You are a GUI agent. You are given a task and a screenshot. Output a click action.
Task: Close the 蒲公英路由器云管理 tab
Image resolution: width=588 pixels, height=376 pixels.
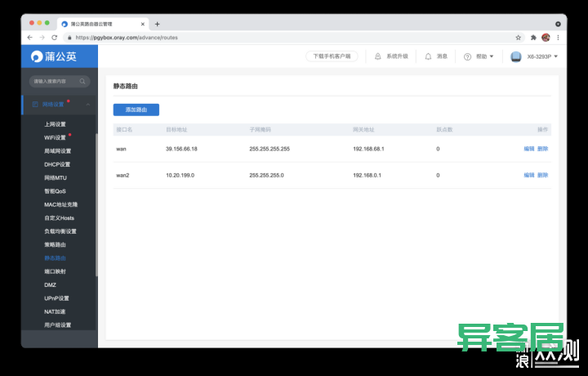coord(142,24)
